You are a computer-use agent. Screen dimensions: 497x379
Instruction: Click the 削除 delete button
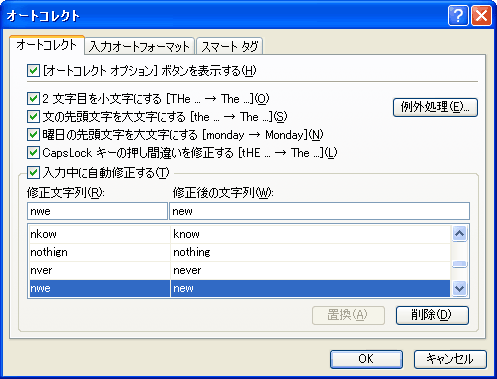point(432,315)
